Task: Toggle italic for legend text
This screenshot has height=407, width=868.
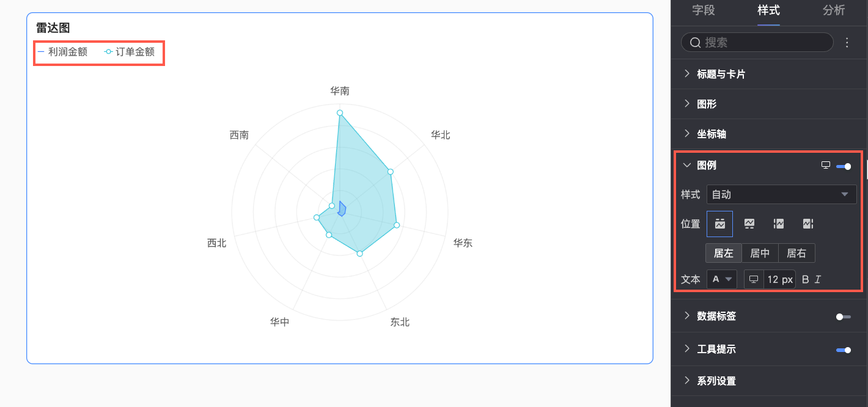Action: point(818,279)
